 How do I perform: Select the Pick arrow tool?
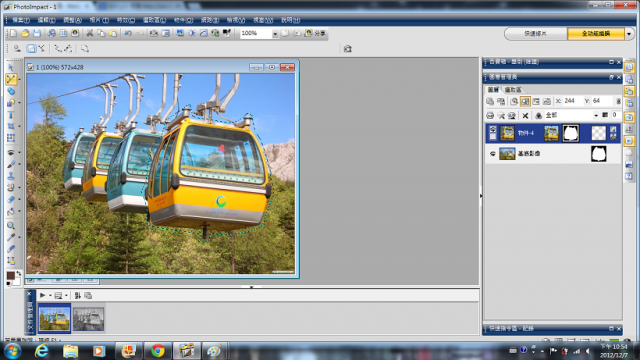click(x=11, y=67)
